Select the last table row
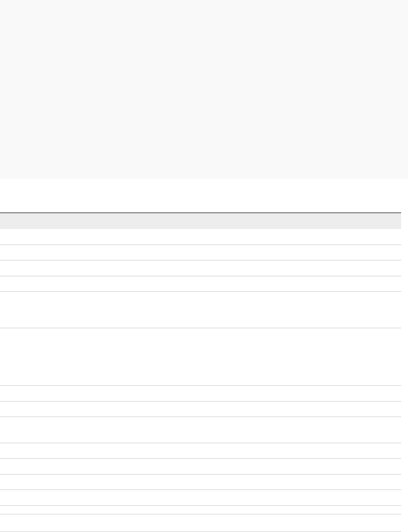Image resolution: width=408 pixels, height=532 pixels. [x=201, y=523]
